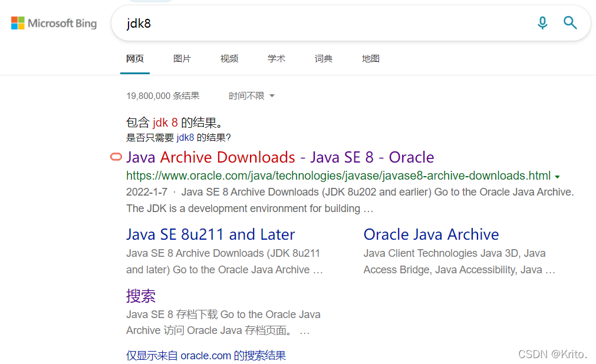Click 仅显示来自 oracle.com 的搜索结果 link
This screenshot has width=596, height=364.
click(x=206, y=356)
